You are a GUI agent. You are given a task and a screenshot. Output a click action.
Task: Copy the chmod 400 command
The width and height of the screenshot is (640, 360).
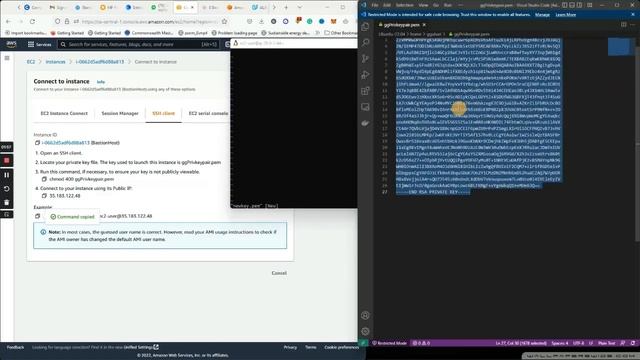44,179
